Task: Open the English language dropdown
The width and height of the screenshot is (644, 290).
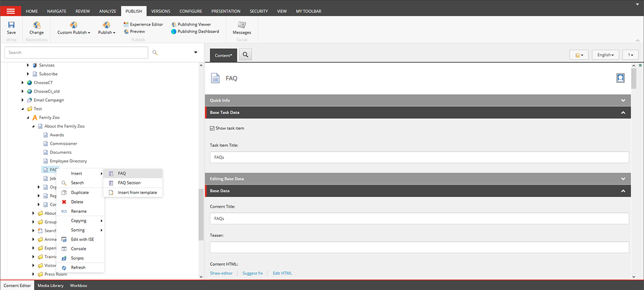Action: pos(605,55)
